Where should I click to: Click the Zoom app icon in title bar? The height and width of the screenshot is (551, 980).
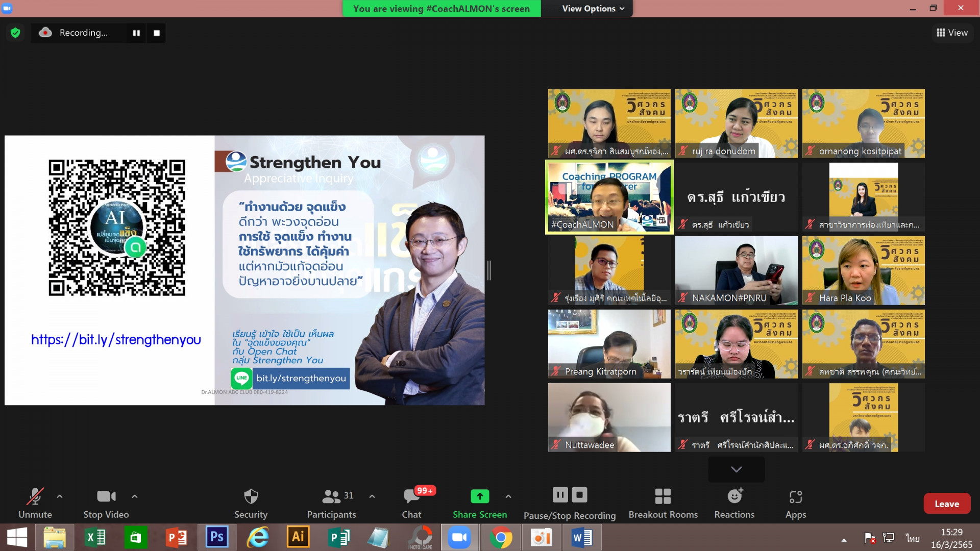(7, 8)
